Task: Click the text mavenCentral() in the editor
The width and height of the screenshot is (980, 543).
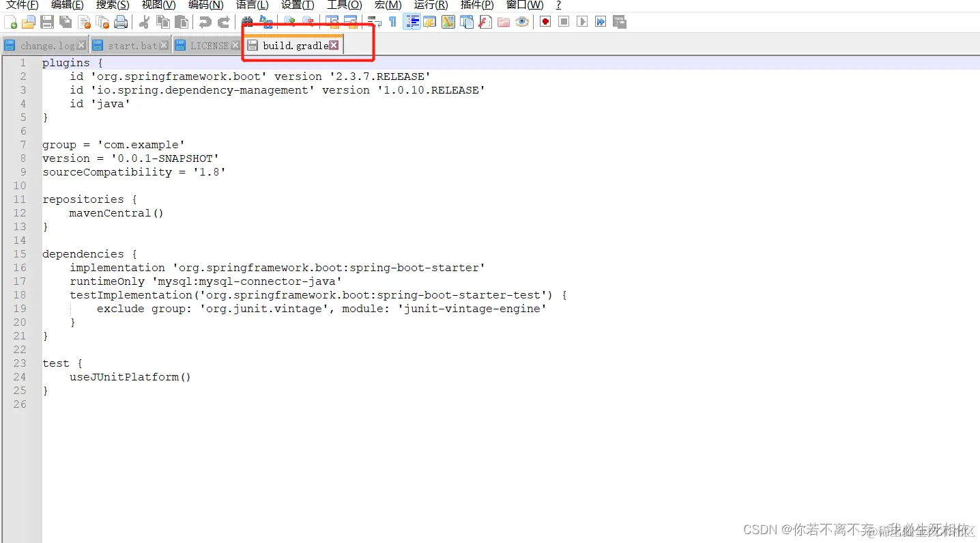Action: tap(117, 213)
